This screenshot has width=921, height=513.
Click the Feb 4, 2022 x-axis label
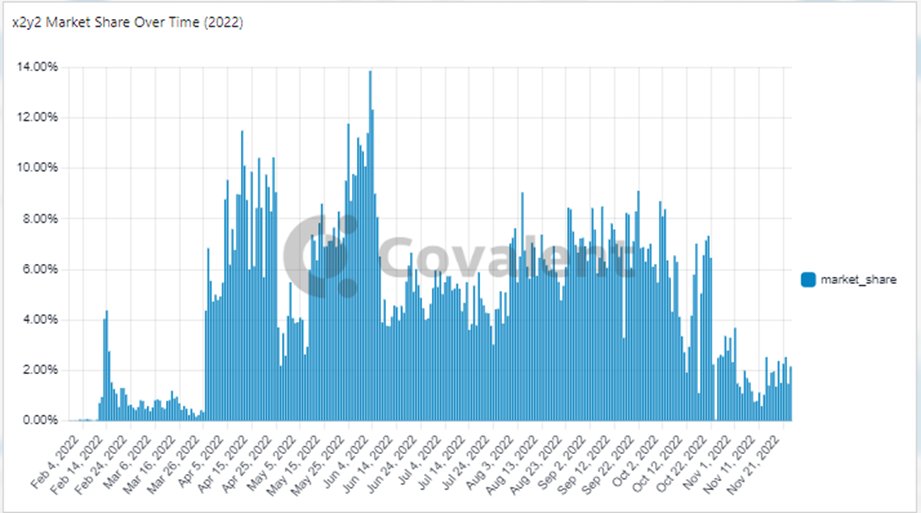click(x=55, y=462)
